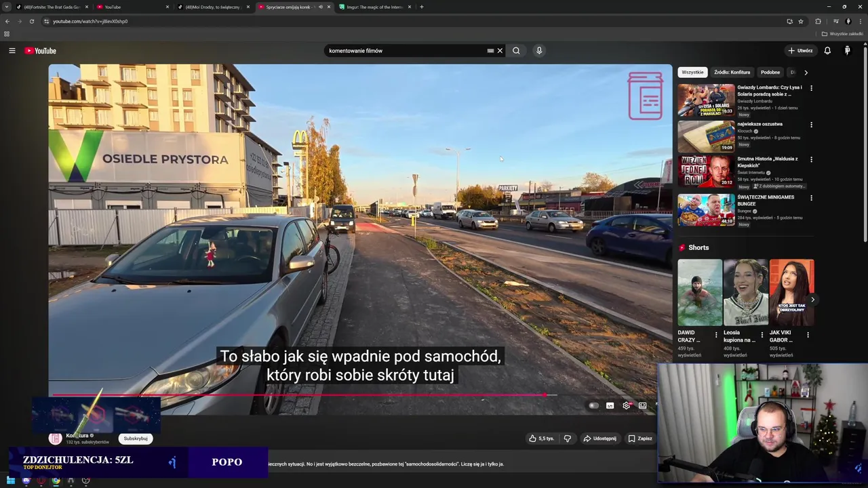Select the Podobne filter chip

pyautogui.click(x=770, y=72)
